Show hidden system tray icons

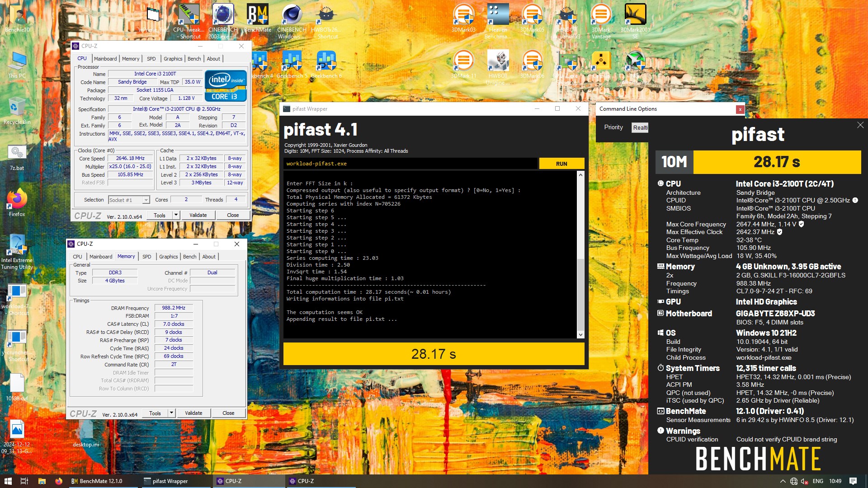pos(783,481)
